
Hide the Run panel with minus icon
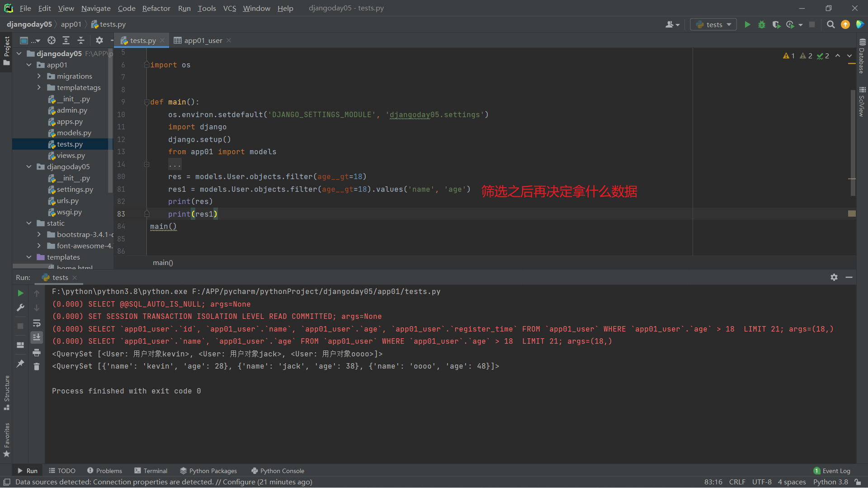[x=849, y=277]
